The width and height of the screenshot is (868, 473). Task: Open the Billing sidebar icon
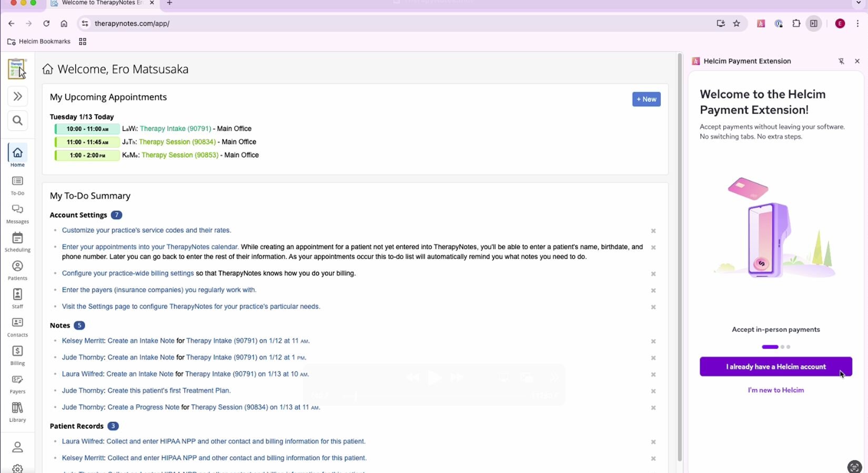point(17,355)
